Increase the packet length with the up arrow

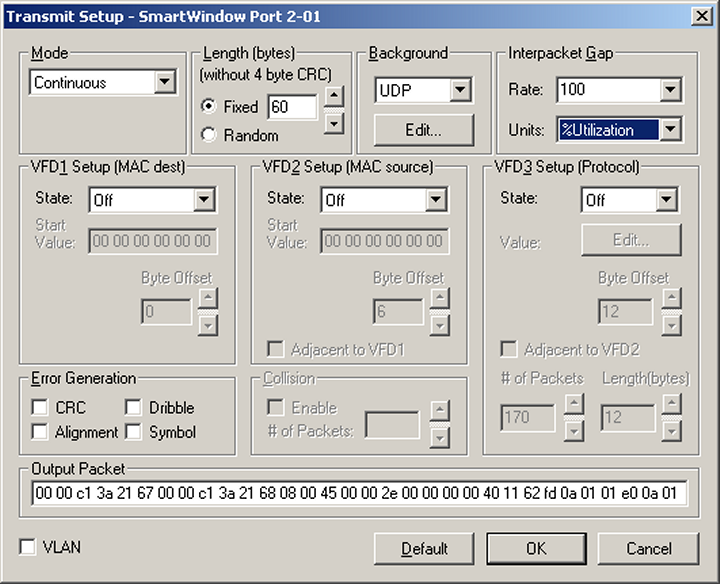click(x=334, y=96)
